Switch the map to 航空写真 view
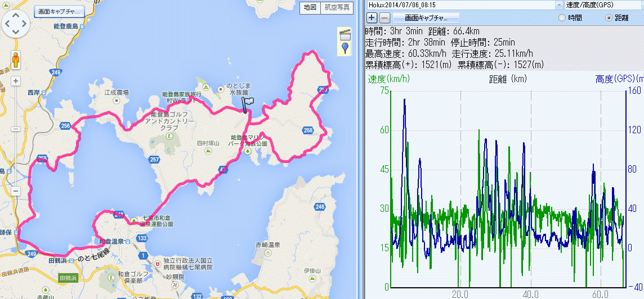 pos(337,8)
